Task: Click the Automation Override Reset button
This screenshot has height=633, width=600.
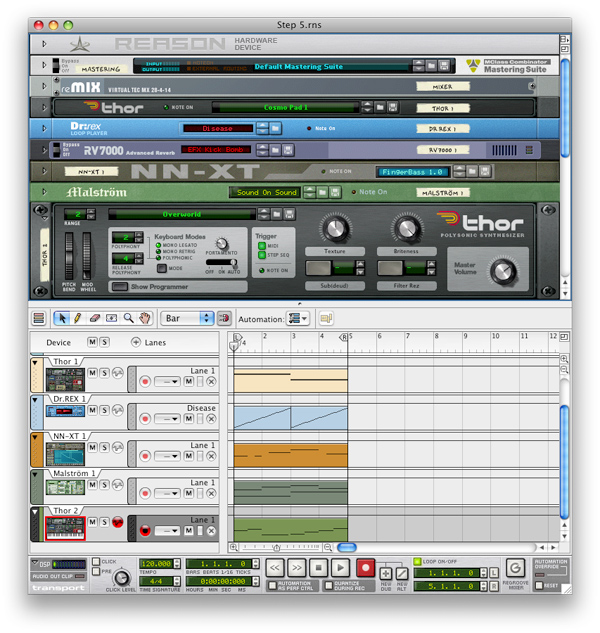Action: click(539, 585)
